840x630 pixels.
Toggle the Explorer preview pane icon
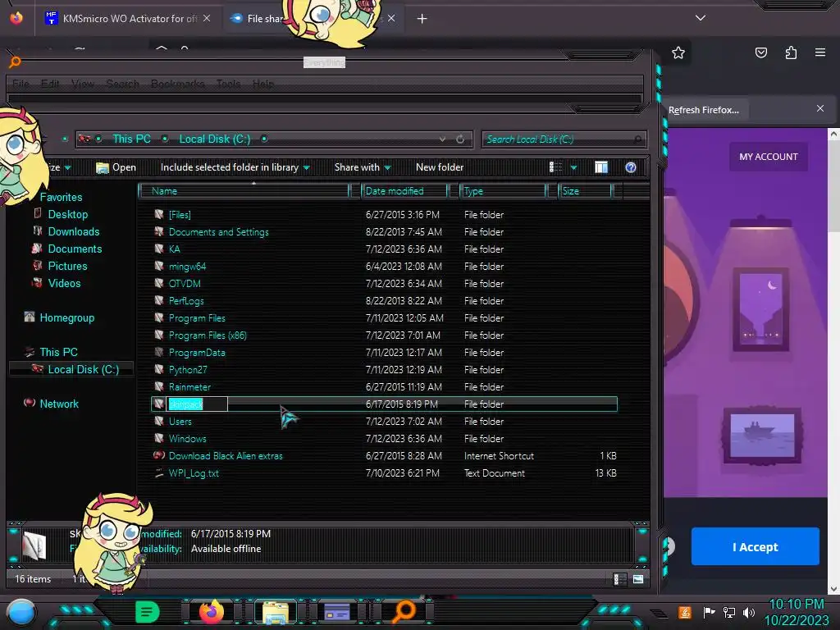point(601,167)
